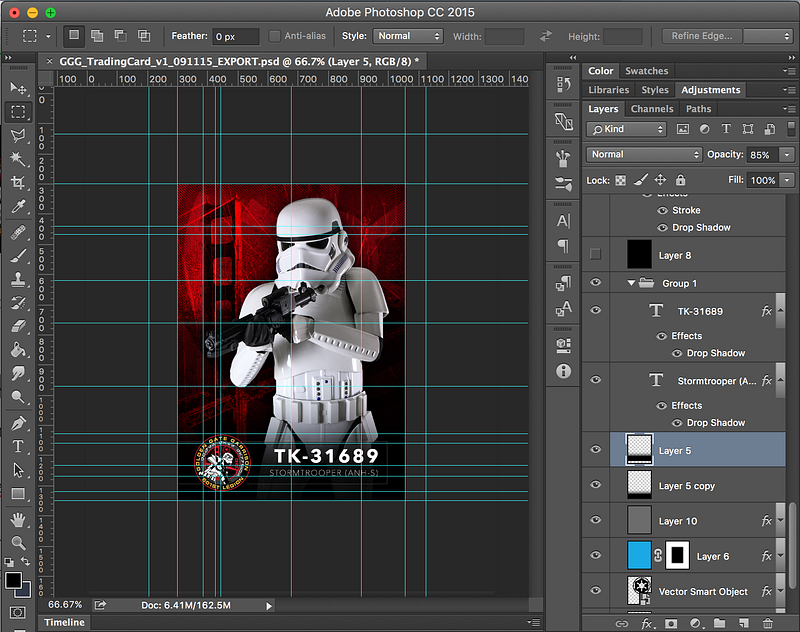Hide the Vector Smart Object layer
The width and height of the screenshot is (800, 632).
[x=595, y=590]
